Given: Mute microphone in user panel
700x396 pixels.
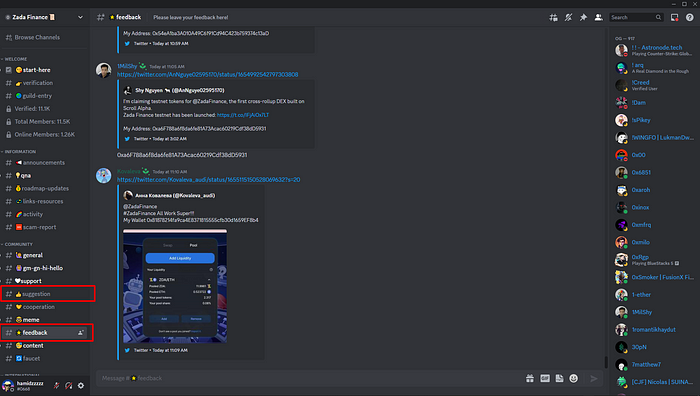Looking at the screenshot, I should 56,385.
